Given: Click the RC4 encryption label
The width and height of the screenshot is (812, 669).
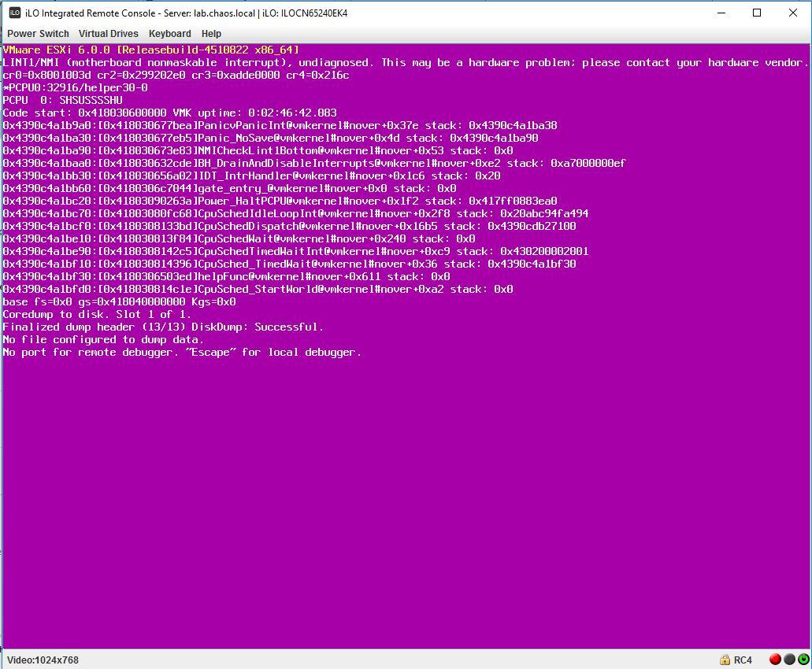Looking at the screenshot, I should pos(743,660).
